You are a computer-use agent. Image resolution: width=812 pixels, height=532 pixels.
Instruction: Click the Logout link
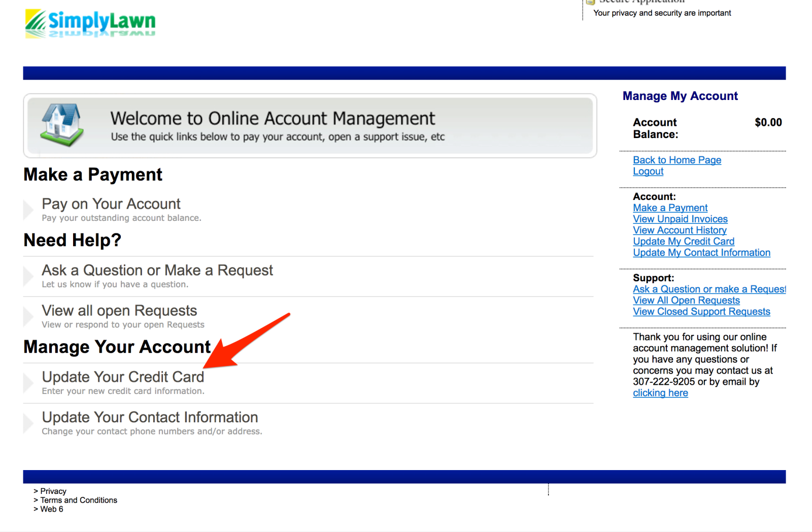point(648,171)
